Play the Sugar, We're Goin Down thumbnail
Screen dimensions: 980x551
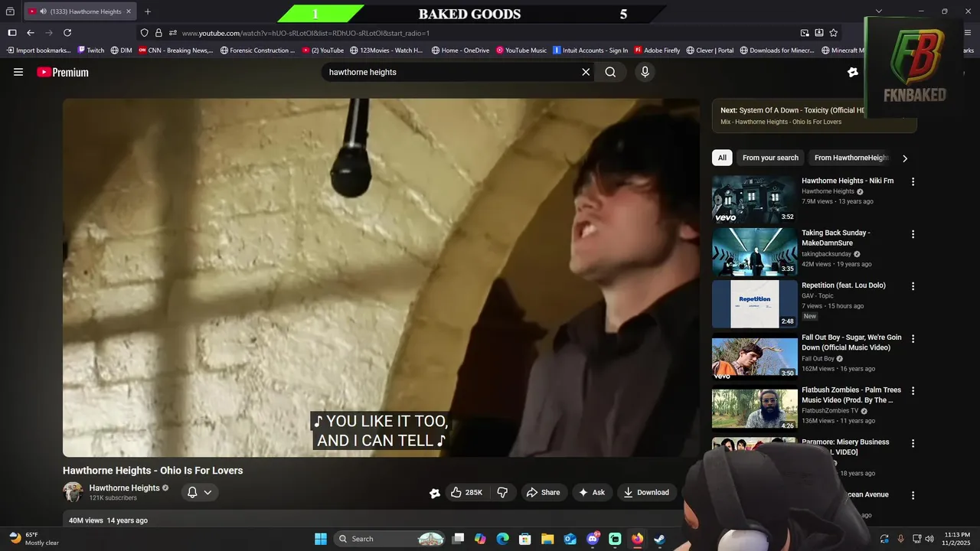point(754,356)
